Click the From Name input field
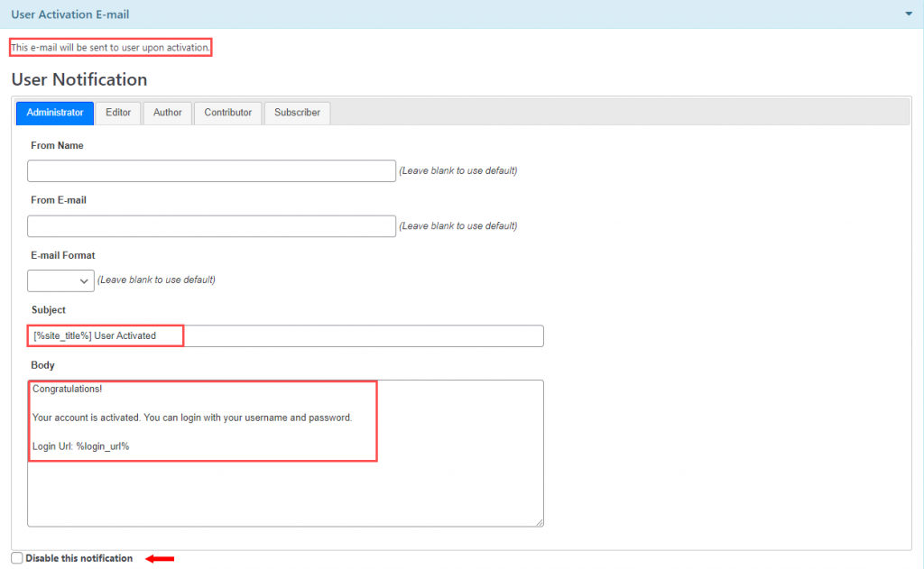The image size is (924, 569). tap(211, 170)
